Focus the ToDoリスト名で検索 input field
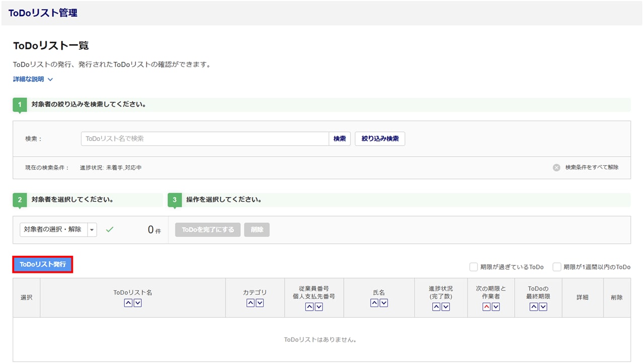Screen dimensions: 644x364 click(x=205, y=139)
